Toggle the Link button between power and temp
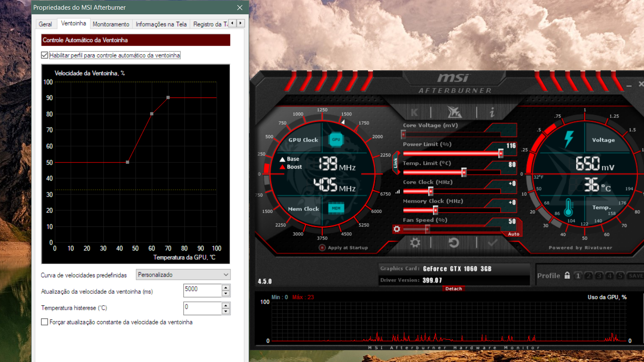 tap(395, 163)
